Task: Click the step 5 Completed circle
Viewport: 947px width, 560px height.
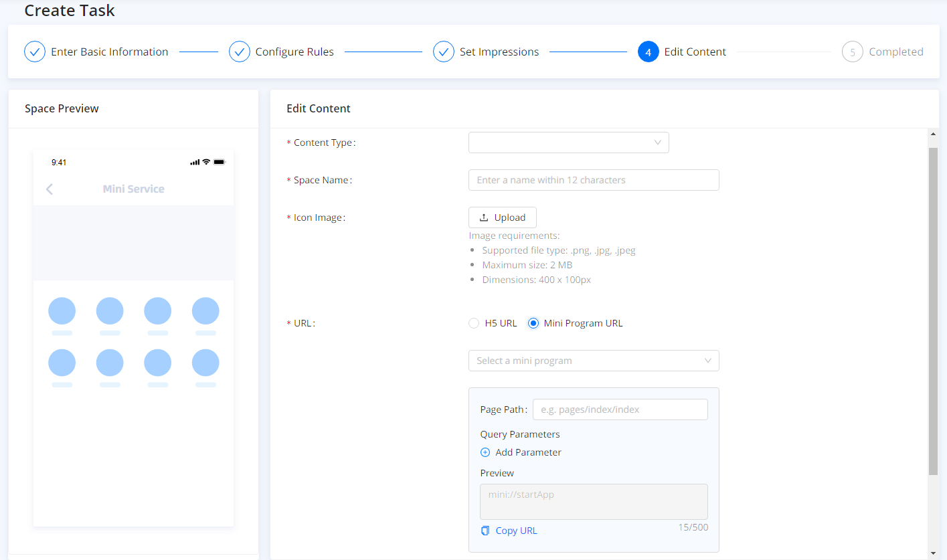Action: [852, 52]
